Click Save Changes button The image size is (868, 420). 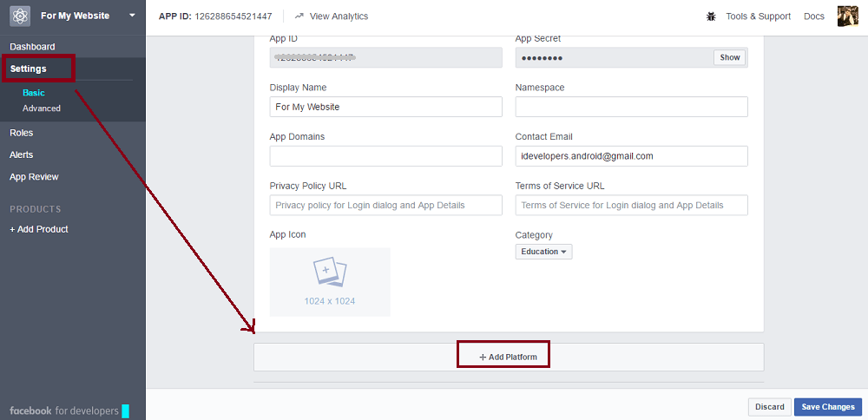(828, 407)
